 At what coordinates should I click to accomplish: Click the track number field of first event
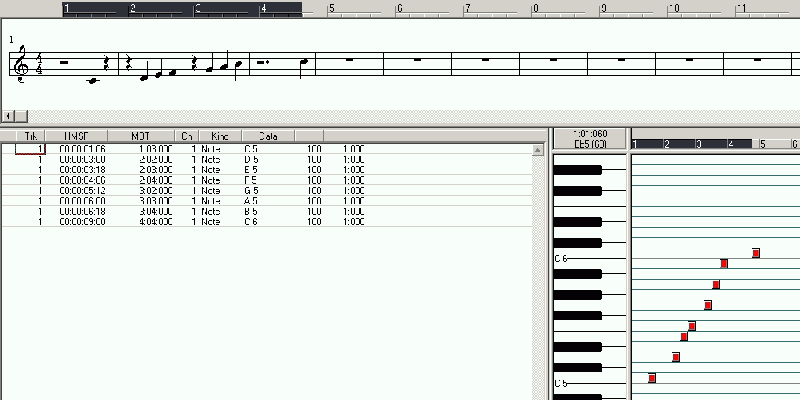[30, 149]
